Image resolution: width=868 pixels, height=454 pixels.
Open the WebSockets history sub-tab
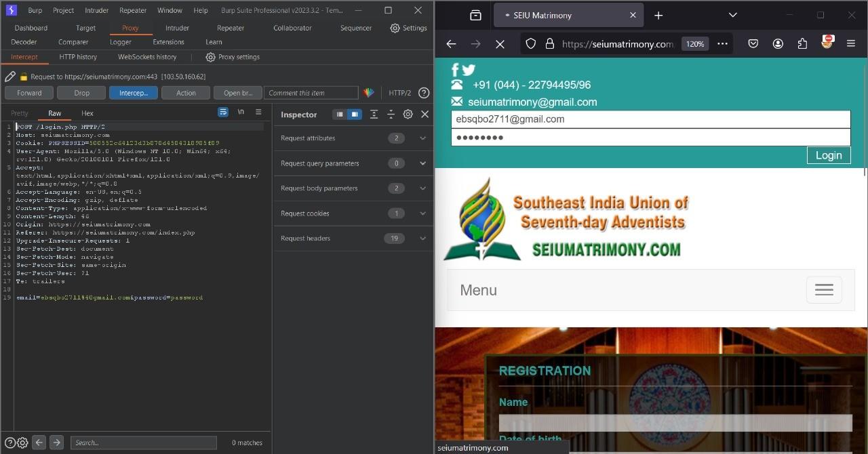pos(147,57)
